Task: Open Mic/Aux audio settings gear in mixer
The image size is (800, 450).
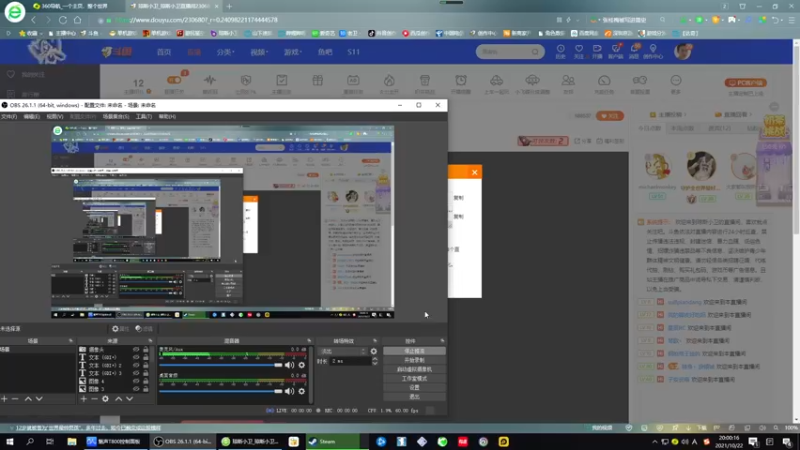Action: pos(302,365)
